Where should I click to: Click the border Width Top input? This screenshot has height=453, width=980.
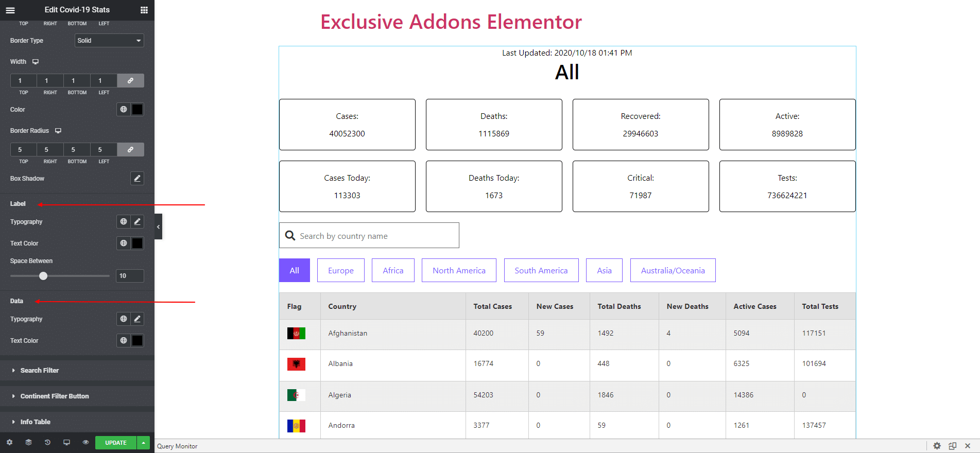24,81
